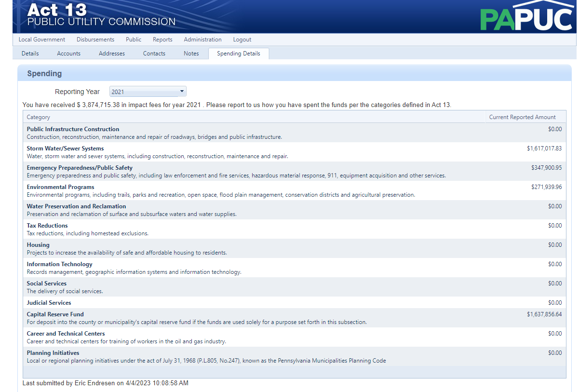579x392 pixels.
Task: Click the Category column header
Action: click(39, 117)
